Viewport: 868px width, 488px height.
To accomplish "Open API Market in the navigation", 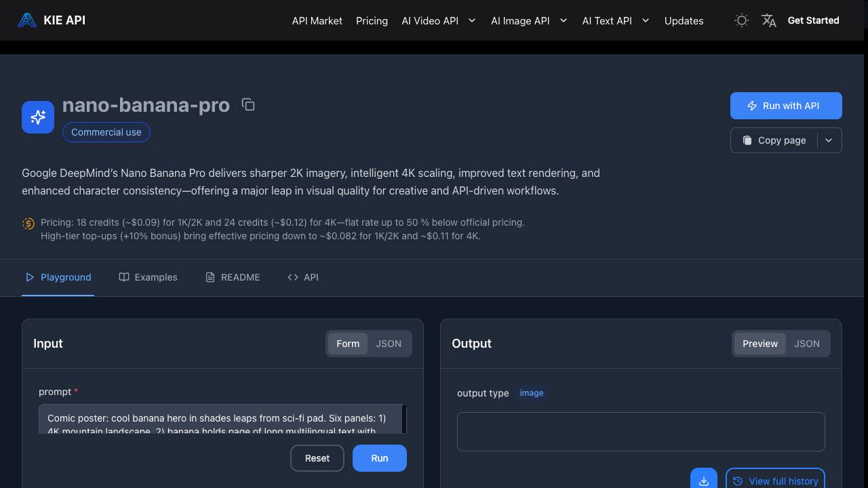I will 317,21.
